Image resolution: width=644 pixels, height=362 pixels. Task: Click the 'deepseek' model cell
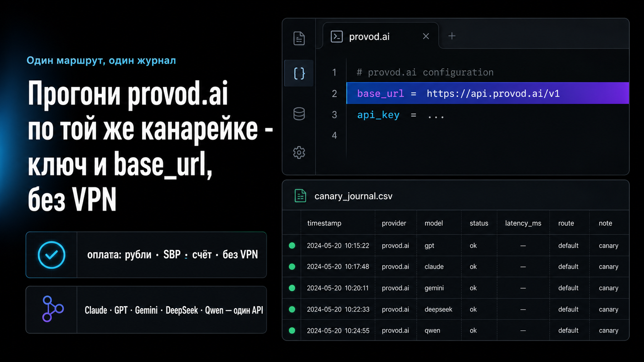point(438,310)
